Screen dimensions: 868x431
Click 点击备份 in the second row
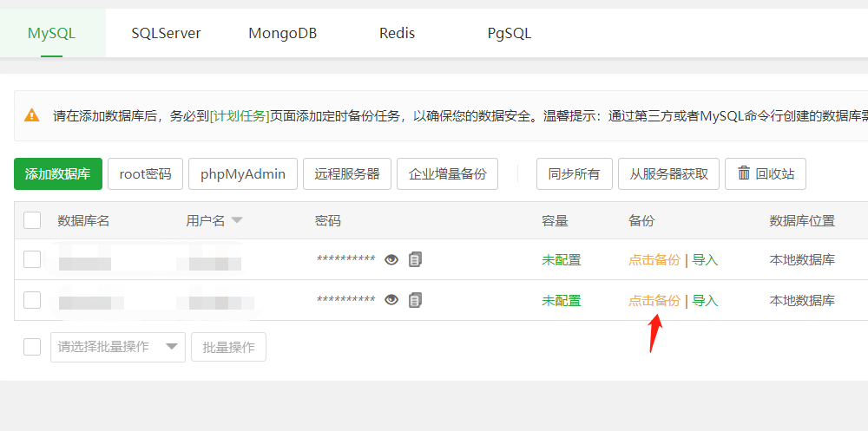coord(654,301)
